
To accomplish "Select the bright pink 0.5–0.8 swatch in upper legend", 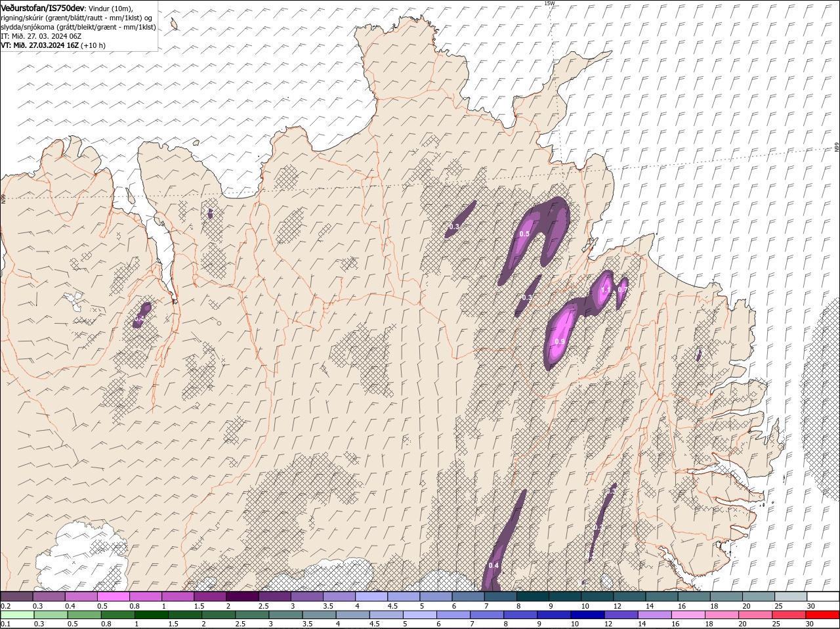I will [114, 596].
